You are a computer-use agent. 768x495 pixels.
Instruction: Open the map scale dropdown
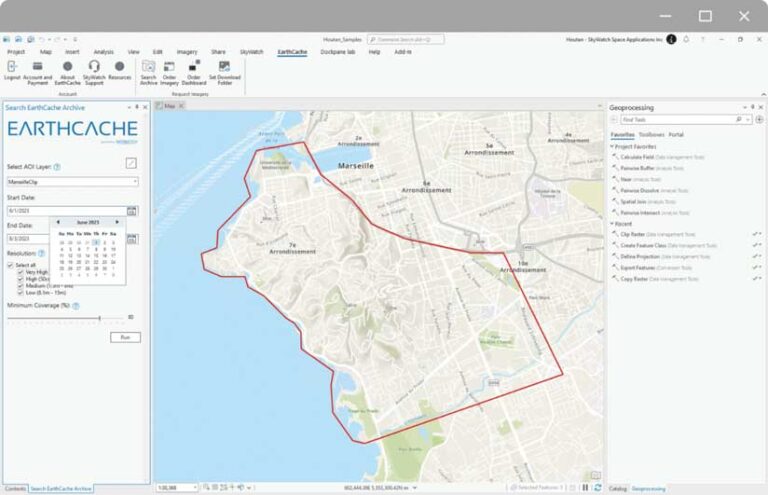(195, 488)
